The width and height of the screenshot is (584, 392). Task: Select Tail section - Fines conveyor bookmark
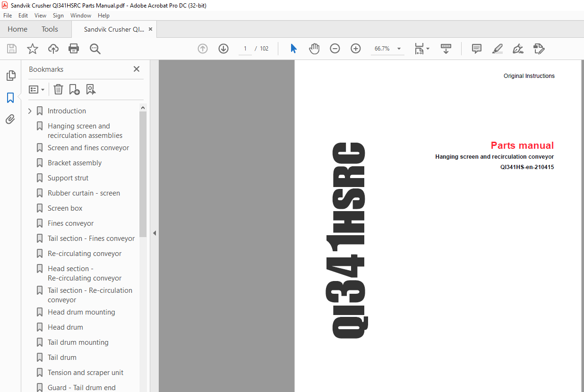click(x=91, y=239)
